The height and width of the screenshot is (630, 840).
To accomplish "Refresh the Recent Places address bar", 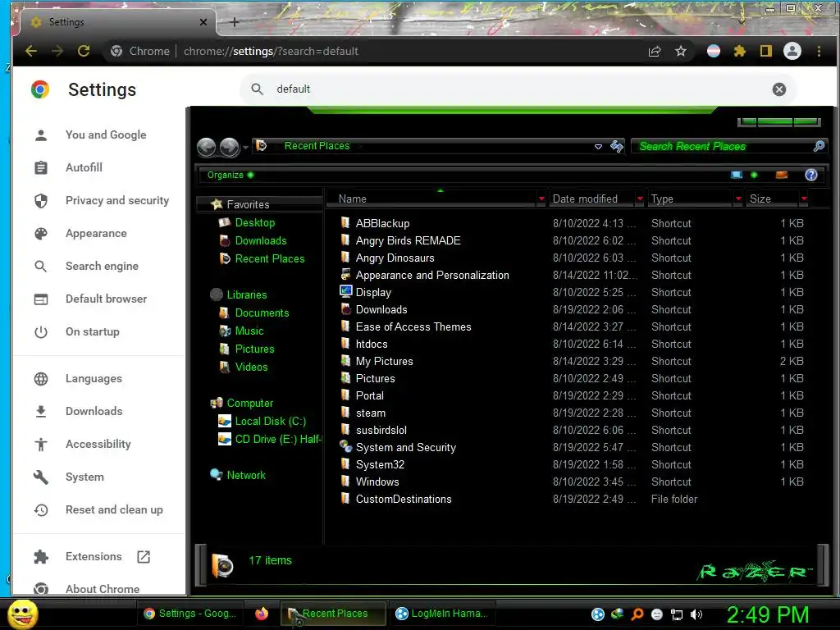I will (617, 146).
